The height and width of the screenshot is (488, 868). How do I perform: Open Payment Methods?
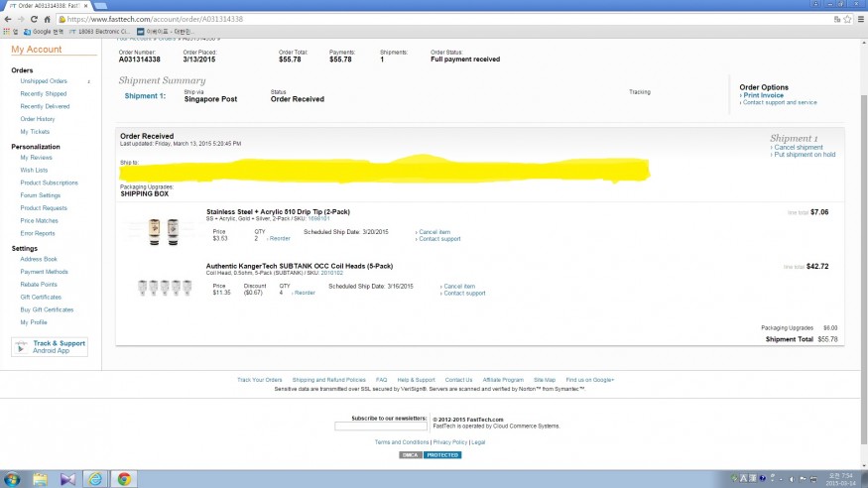tap(45, 272)
